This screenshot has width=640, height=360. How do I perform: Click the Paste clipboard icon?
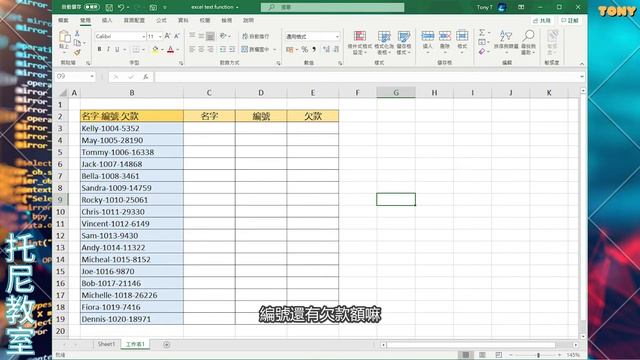[64, 36]
